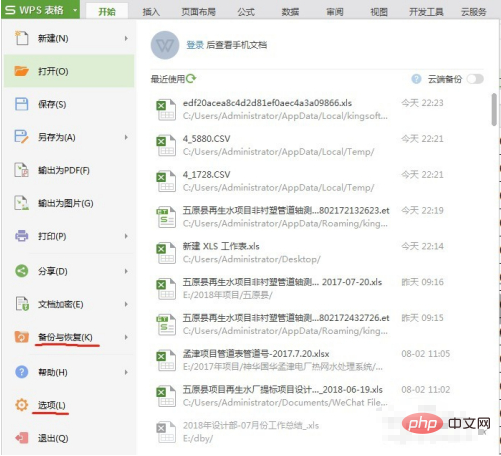Screen dimensions: 501x456
Task: Click file icon for edf20acea8c4d2d81ef0aec4a3a09866.xls
Action: click(166, 109)
